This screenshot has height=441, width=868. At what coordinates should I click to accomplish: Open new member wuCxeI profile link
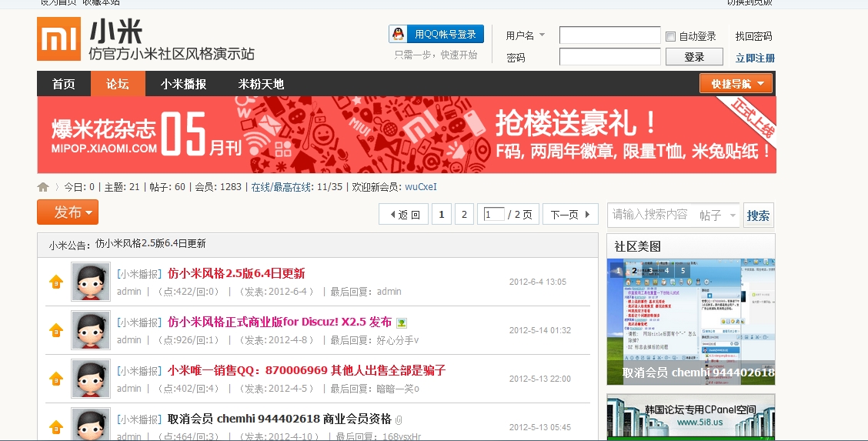point(421,187)
